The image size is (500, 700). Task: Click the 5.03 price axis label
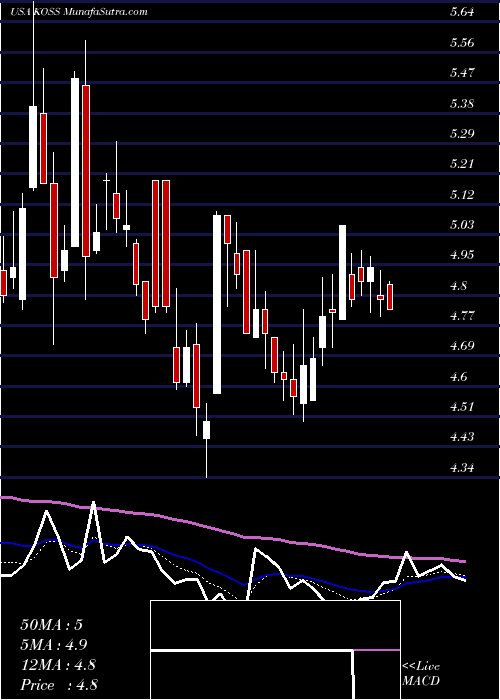pos(462,225)
